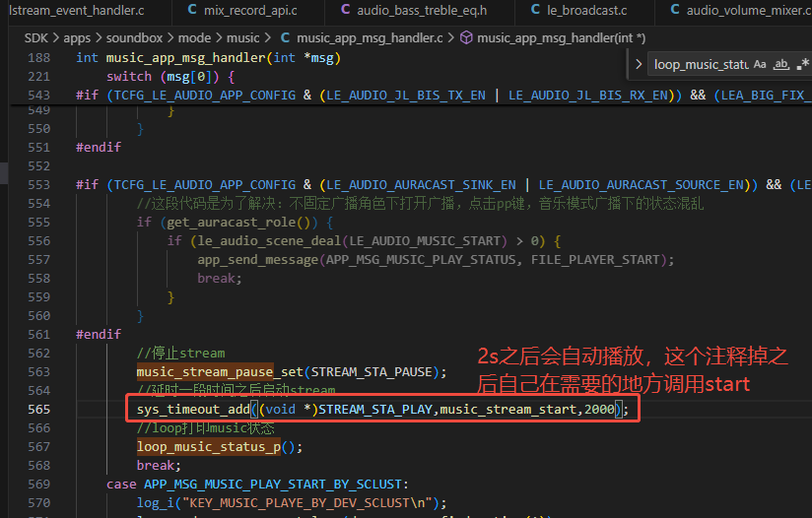Click the C icon in the breadcrumb
The image size is (812, 518).
click(285, 37)
